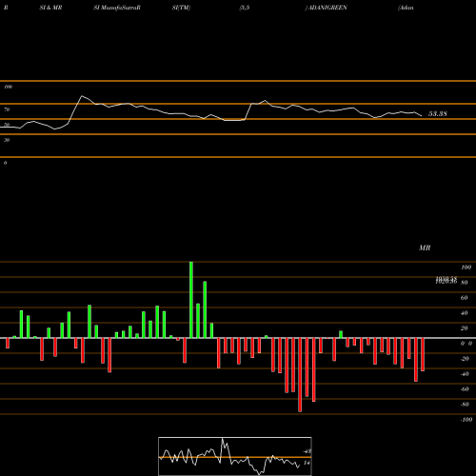The height and width of the screenshot is (476, 476).
Task: Click the RSI axis label 70
Action: (x=7, y=109)
